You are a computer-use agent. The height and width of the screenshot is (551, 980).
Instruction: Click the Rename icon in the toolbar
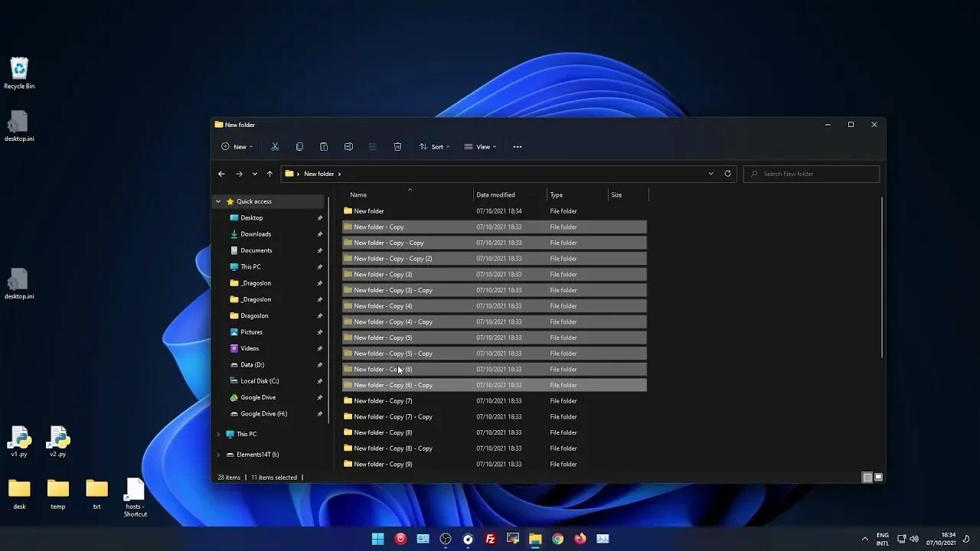click(x=348, y=146)
